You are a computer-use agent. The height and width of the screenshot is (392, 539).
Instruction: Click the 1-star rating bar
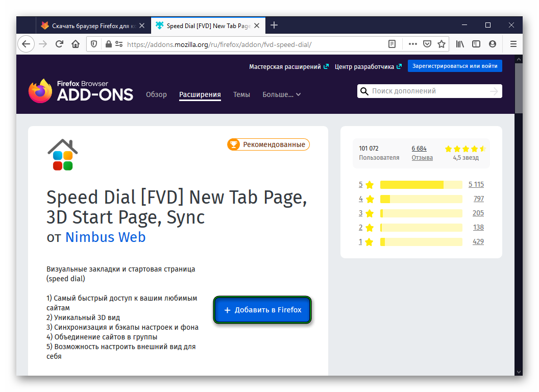421,242
